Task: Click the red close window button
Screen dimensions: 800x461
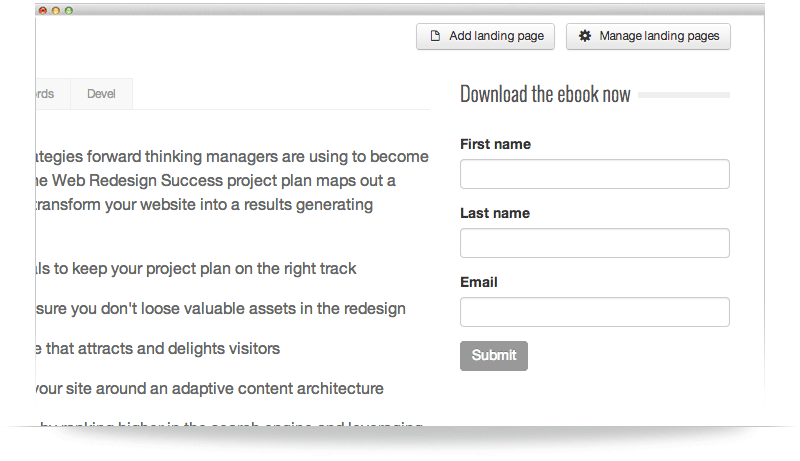Action: (43, 10)
